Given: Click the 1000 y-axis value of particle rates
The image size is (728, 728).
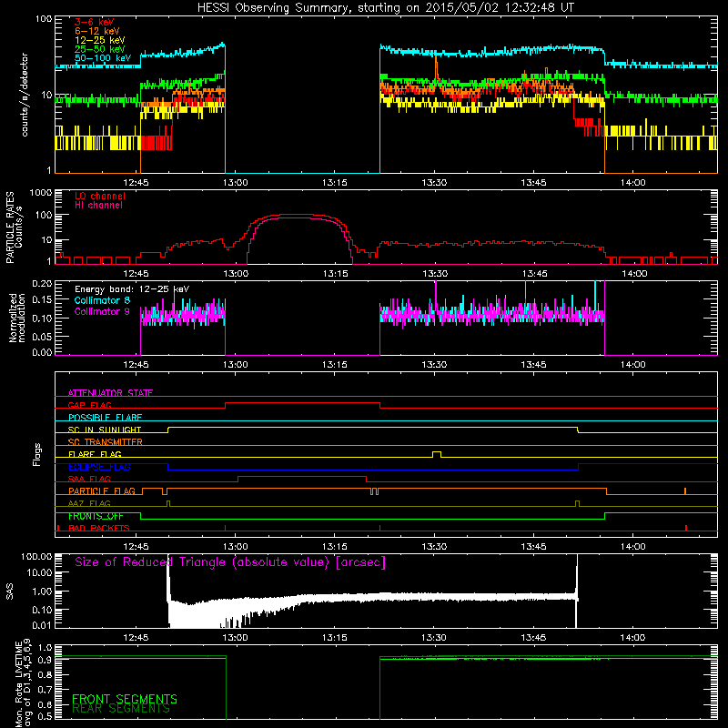Looking at the screenshot, I should (41, 192).
